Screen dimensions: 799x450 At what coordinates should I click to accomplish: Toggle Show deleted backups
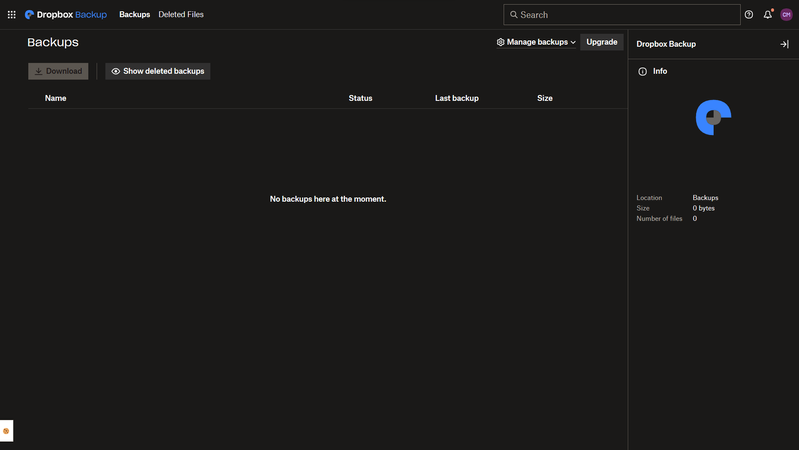(157, 71)
